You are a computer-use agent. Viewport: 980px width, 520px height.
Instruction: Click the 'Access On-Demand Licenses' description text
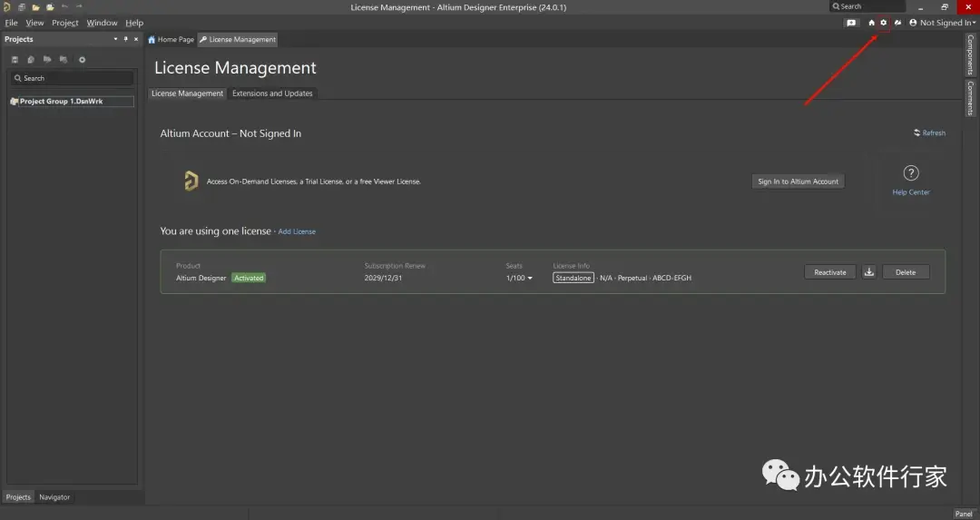314,182
